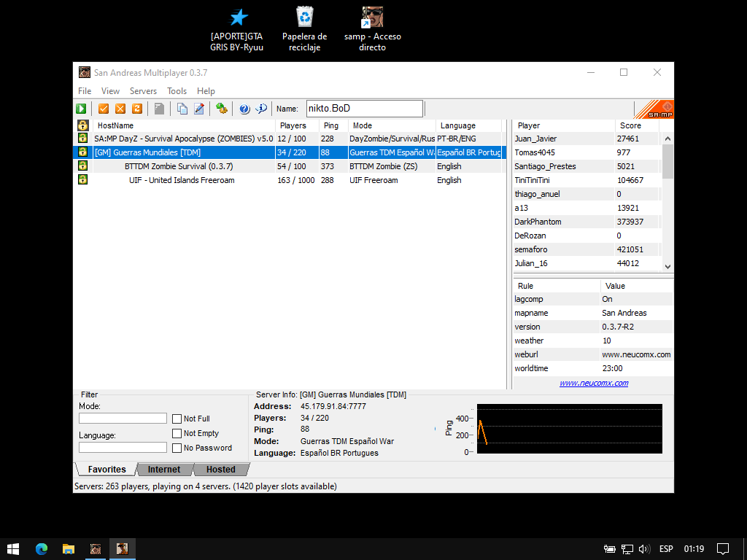Check the No Password filter option
Image resolution: width=747 pixels, height=560 pixels.
point(177,448)
